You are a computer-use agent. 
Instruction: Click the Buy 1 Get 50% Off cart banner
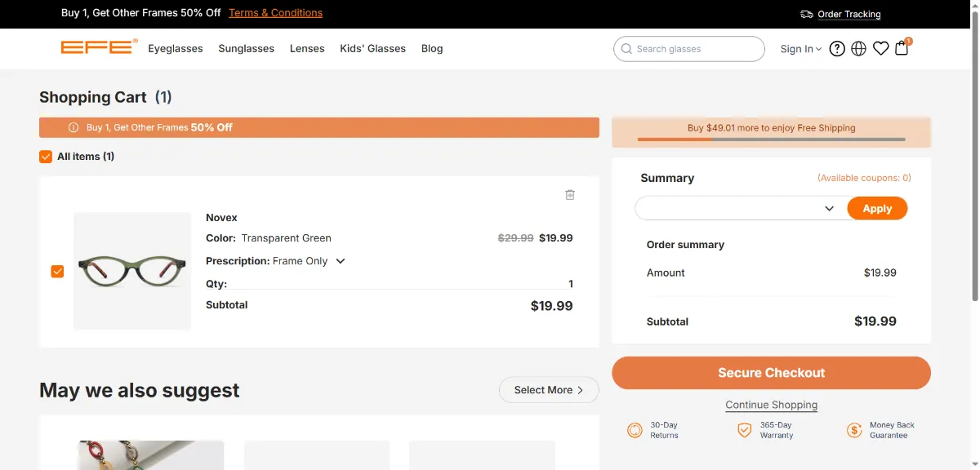[319, 127]
